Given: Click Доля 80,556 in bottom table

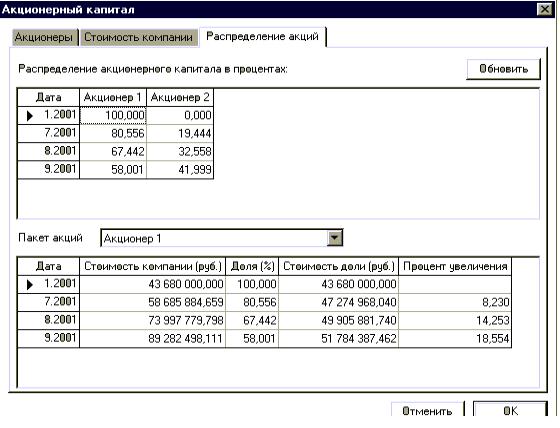Looking at the screenshot, I should 252,303.
